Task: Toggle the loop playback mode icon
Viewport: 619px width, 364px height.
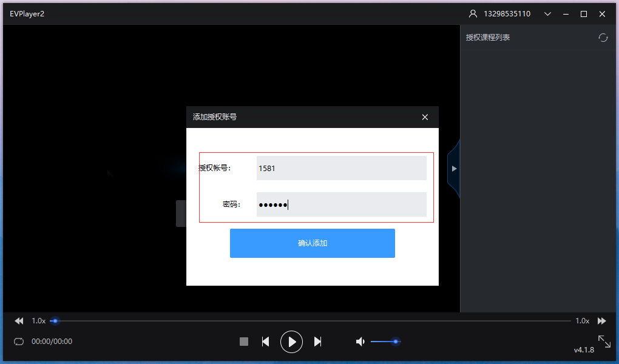Action: pos(19,342)
